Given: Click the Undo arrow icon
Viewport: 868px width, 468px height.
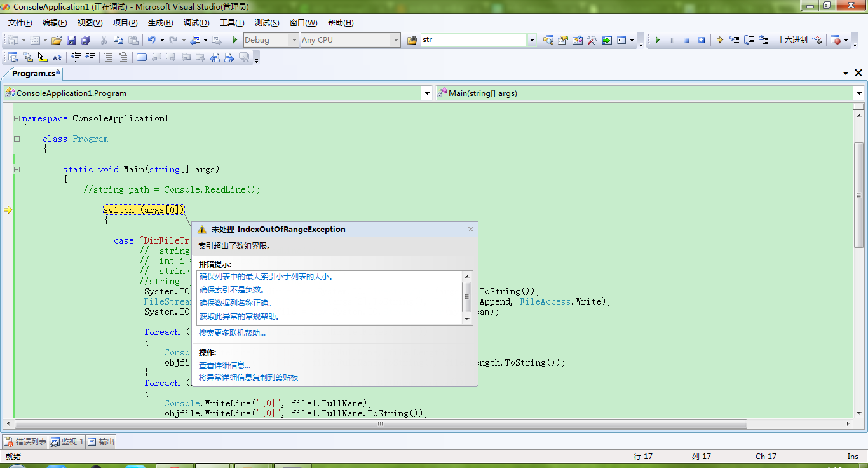Looking at the screenshot, I should pos(152,40).
